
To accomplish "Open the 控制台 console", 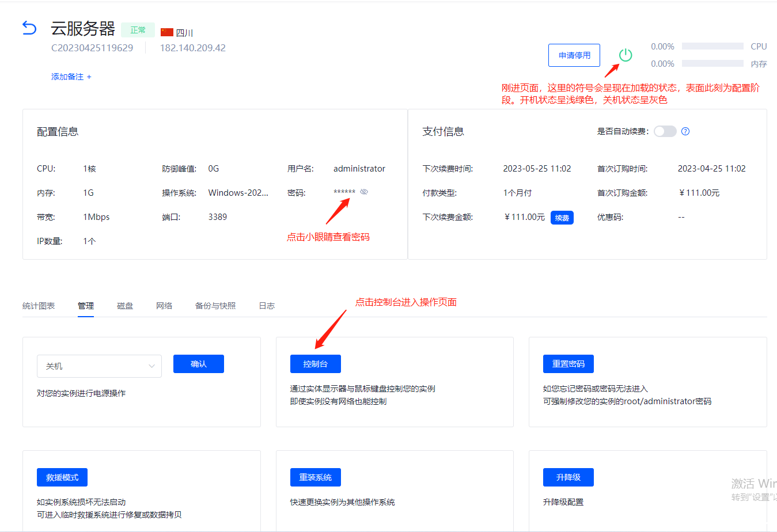I will point(315,363).
